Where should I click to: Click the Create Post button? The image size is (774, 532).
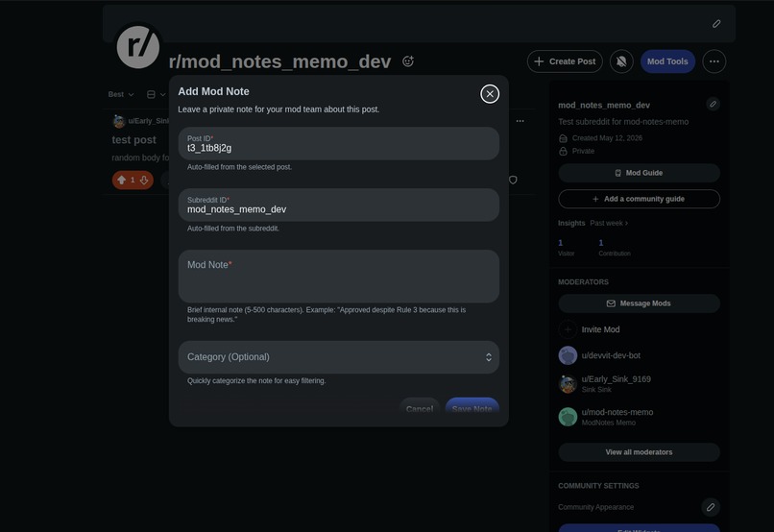[565, 61]
